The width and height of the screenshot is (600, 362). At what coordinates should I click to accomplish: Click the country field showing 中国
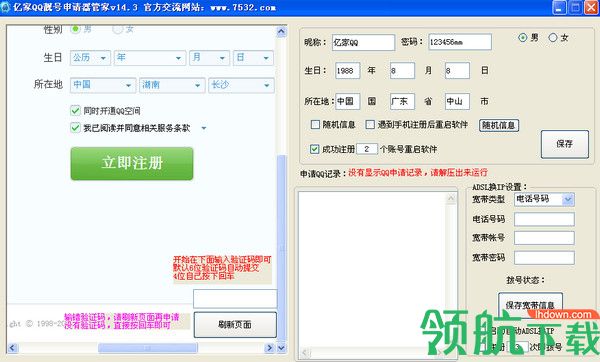pyautogui.click(x=347, y=101)
